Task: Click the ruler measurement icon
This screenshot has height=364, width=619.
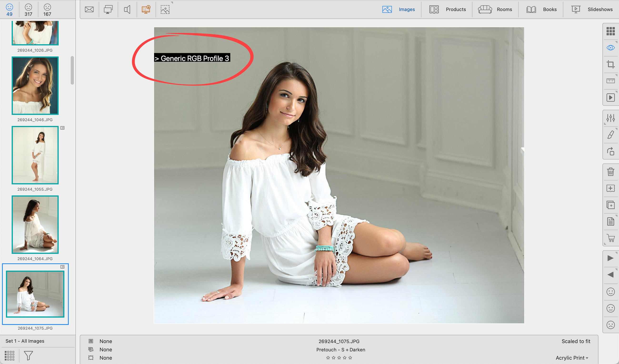Action: (610, 81)
